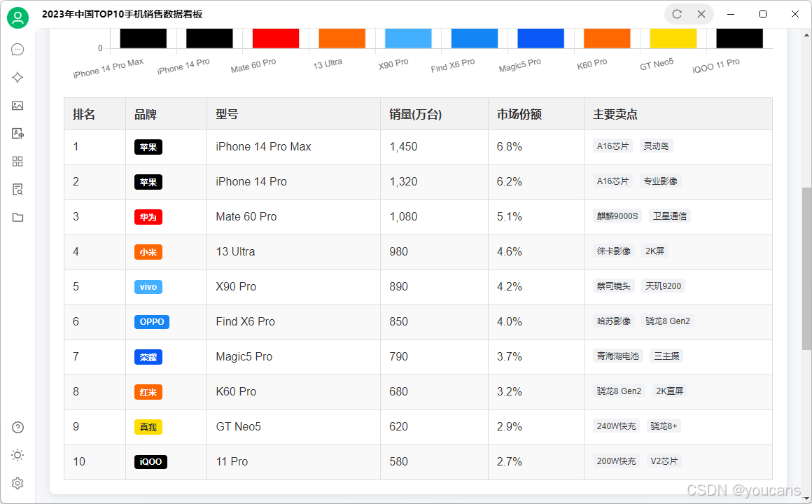Click the window title 2023年中国TOP10手机销售数据看板
Image resolution: width=812 pixels, height=504 pixels.
tap(122, 14)
